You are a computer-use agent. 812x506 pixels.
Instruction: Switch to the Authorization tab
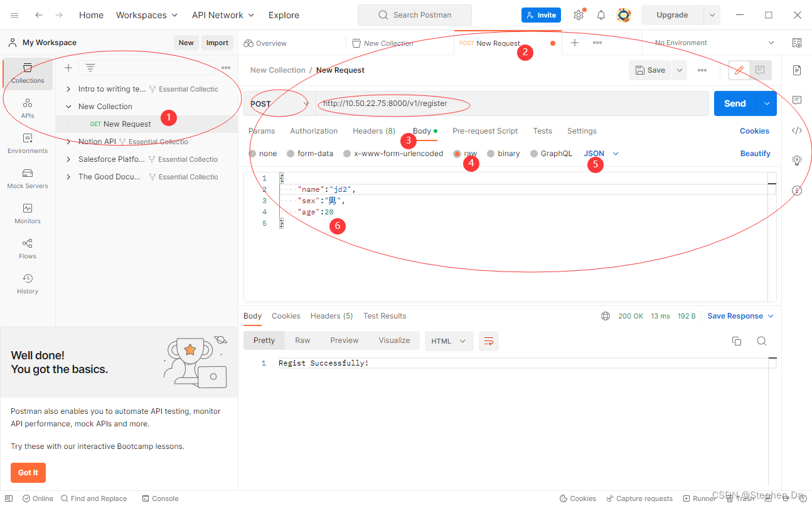[314, 131]
